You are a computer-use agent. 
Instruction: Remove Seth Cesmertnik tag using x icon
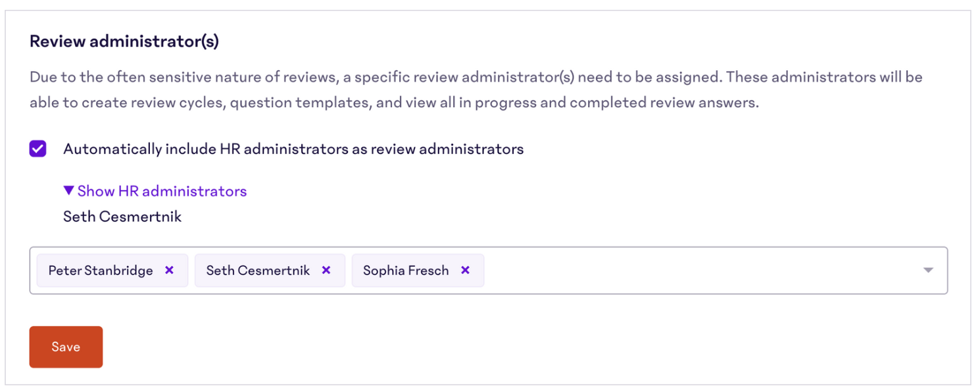326,270
